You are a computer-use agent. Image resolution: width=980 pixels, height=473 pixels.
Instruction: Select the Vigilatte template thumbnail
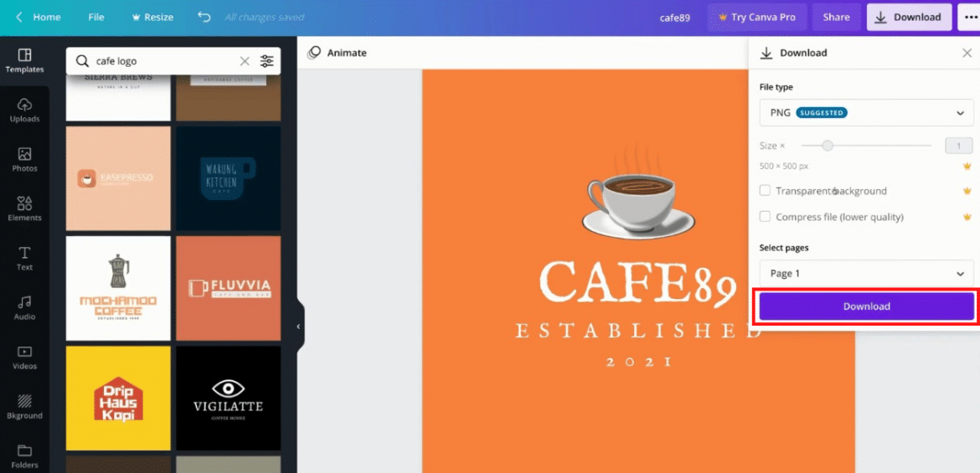click(228, 398)
